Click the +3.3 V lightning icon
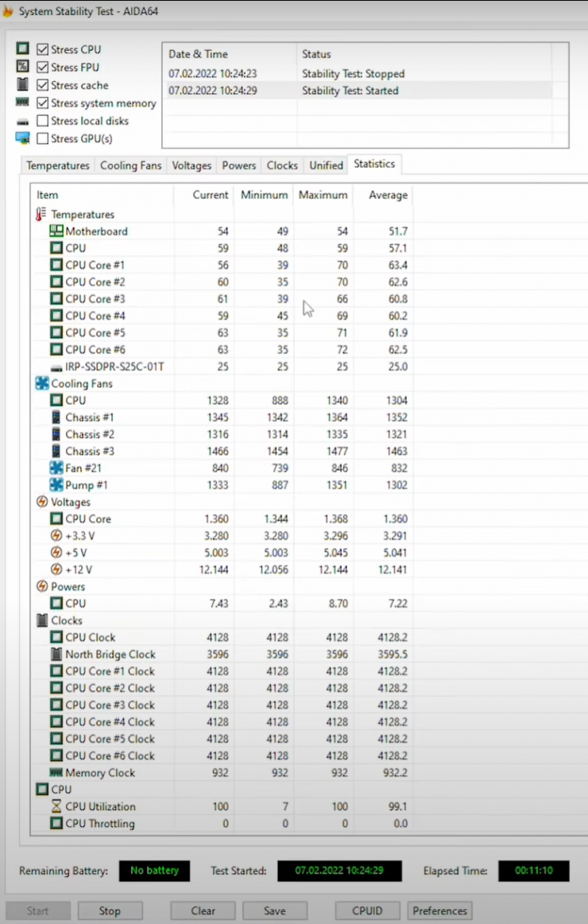 (x=56, y=536)
